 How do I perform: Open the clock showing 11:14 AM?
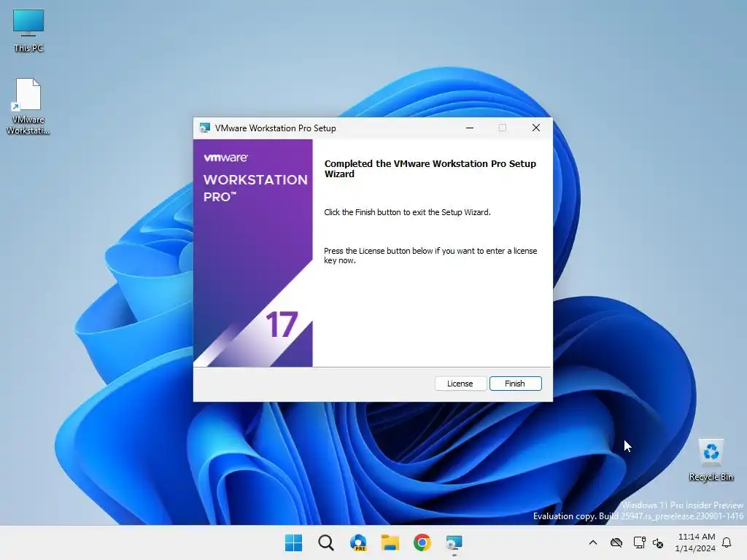click(x=695, y=542)
